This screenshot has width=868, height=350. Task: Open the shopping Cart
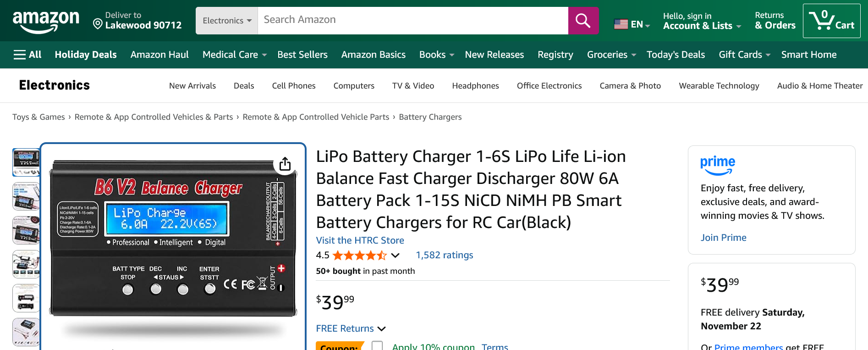[x=832, y=20]
